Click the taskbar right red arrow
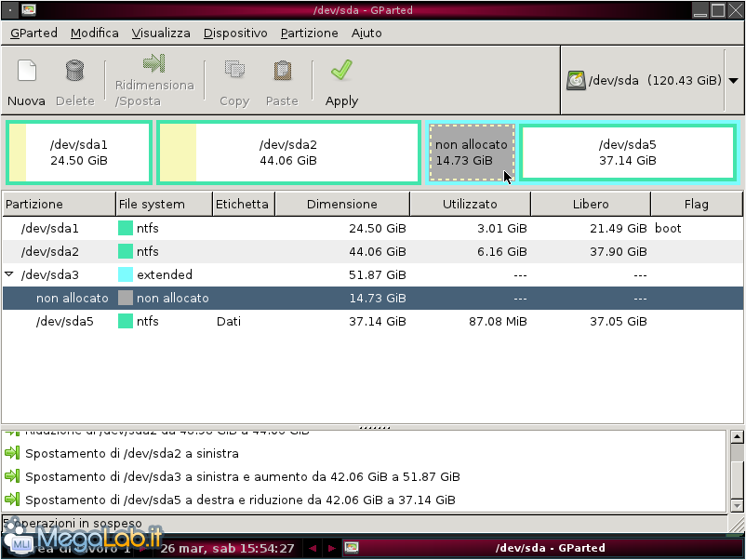This screenshot has height=560, width=746. click(x=332, y=548)
